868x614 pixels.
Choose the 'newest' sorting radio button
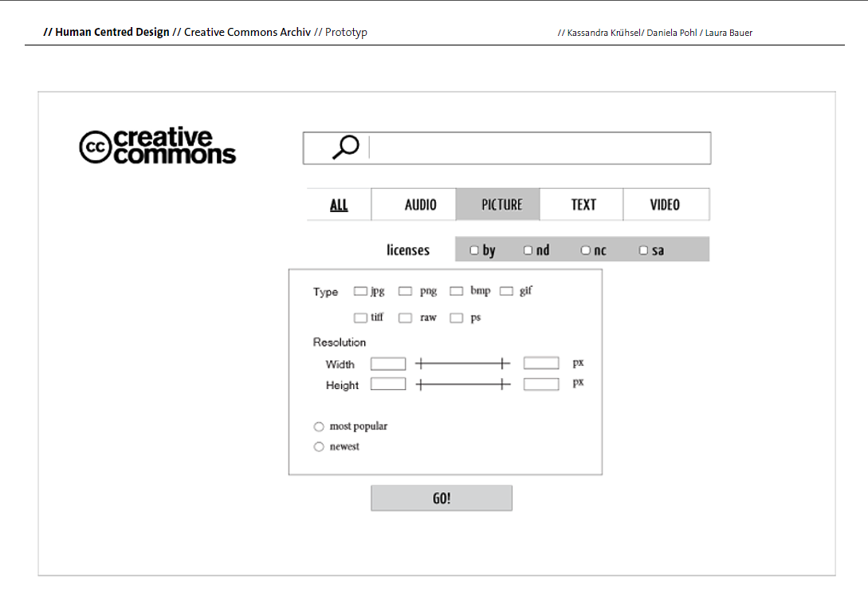(319, 447)
